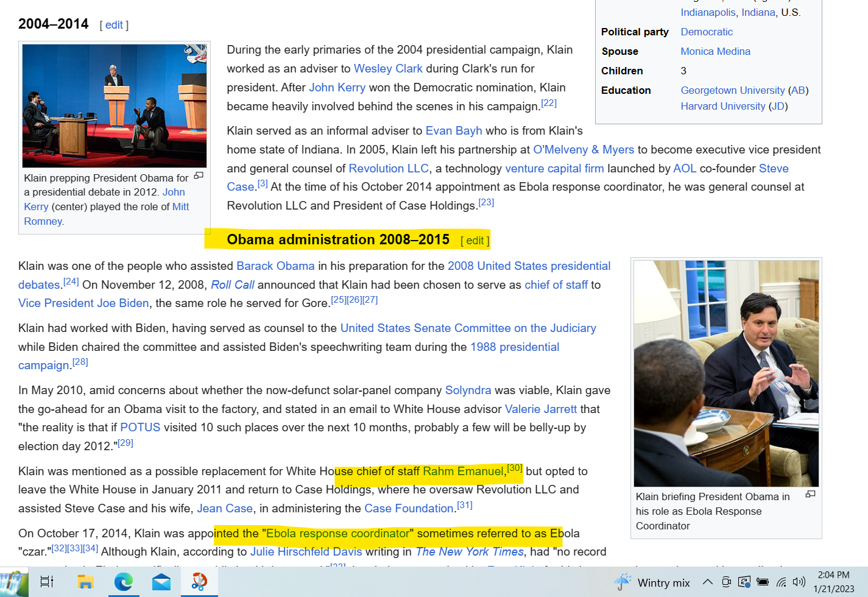Open Ebola response coordinator link
Viewport: 868px width, 597px height.
tap(338, 533)
